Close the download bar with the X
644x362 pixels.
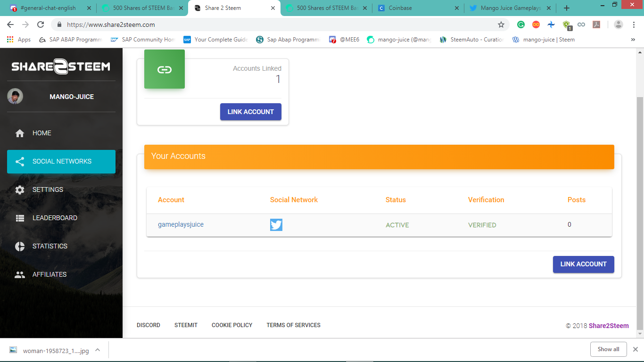[x=635, y=349]
